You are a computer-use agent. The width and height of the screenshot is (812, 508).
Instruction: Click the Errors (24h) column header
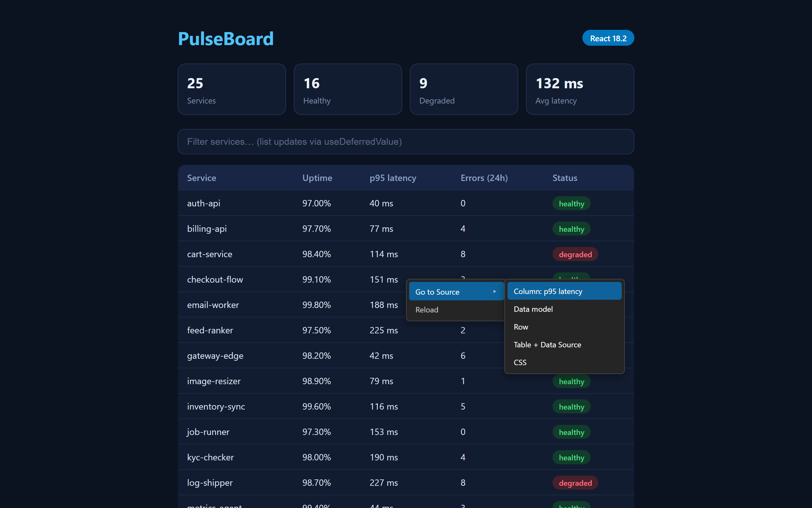pyautogui.click(x=484, y=178)
